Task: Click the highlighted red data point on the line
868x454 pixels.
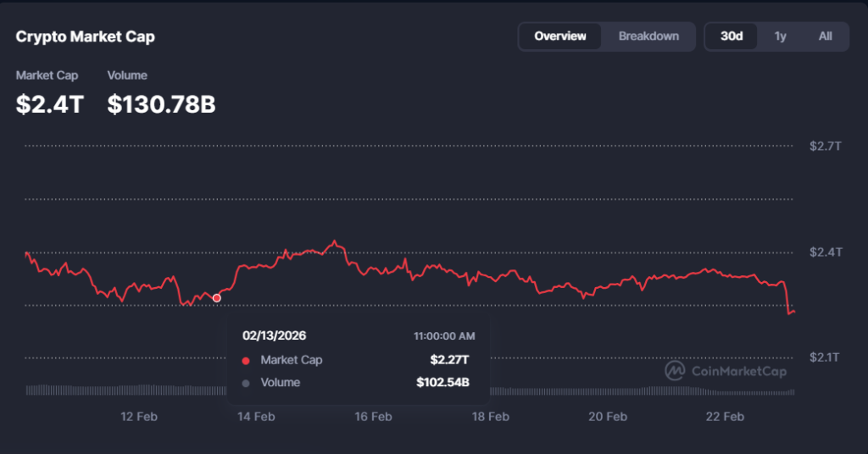Action: [x=217, y=298]
